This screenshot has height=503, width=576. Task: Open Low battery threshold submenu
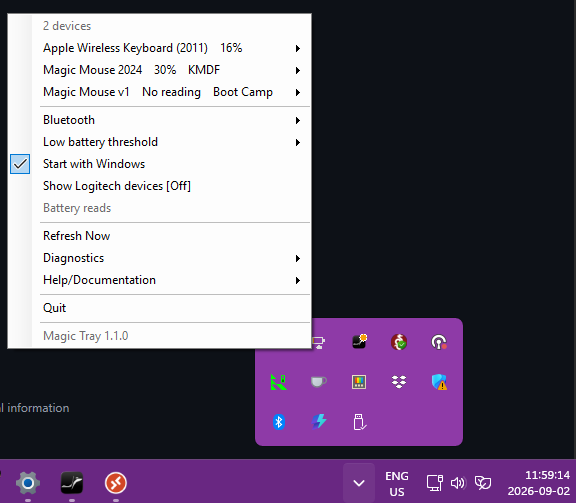point(159,142)
